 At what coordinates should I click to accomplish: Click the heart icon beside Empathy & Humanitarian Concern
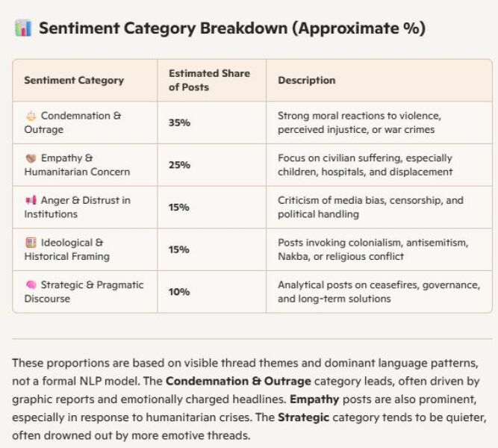(x=31, y=158)
